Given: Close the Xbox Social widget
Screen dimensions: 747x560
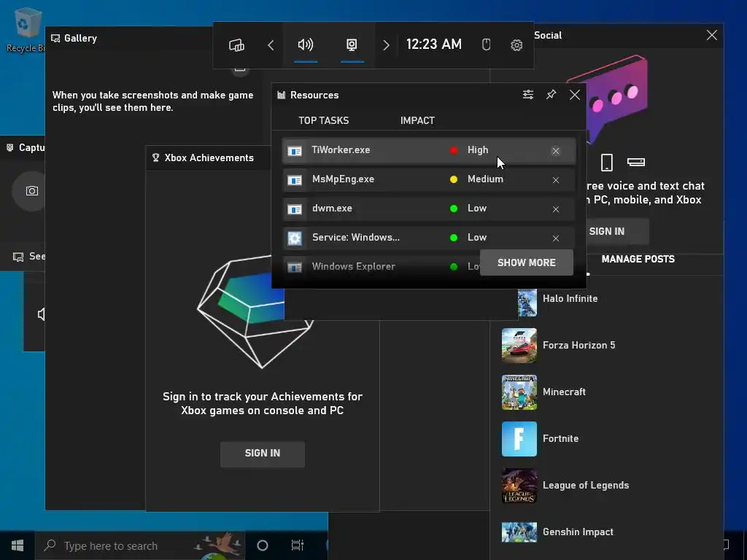Looking at the screenshot, I should coord(712,35).
